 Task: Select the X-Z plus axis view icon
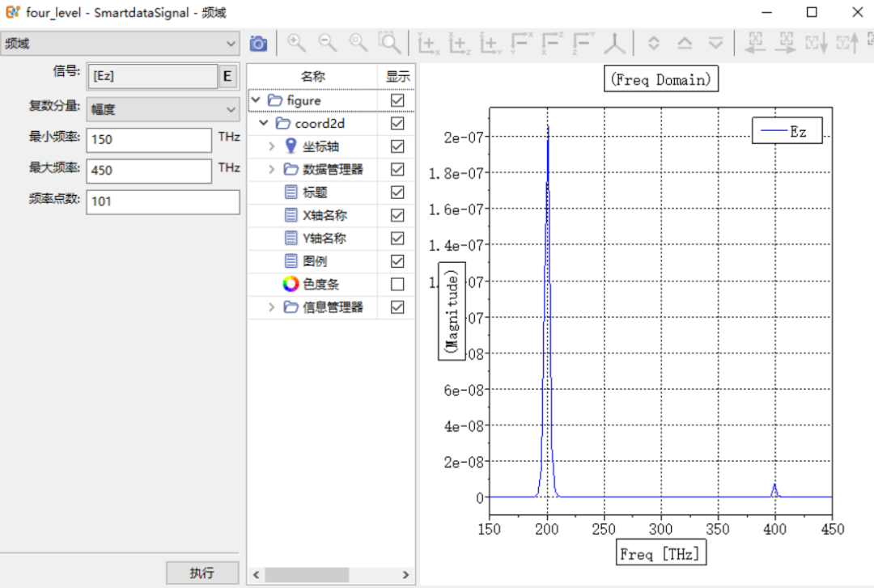pyautogui.click(x=460, y=44)
